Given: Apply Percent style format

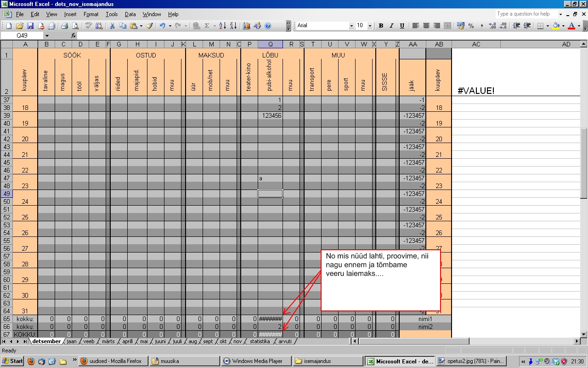Looking at the screenshot, I should (471, 26).
